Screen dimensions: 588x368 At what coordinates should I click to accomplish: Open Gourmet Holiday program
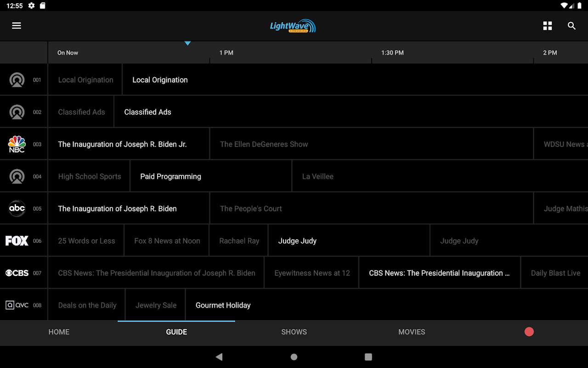tap(387, 305)
